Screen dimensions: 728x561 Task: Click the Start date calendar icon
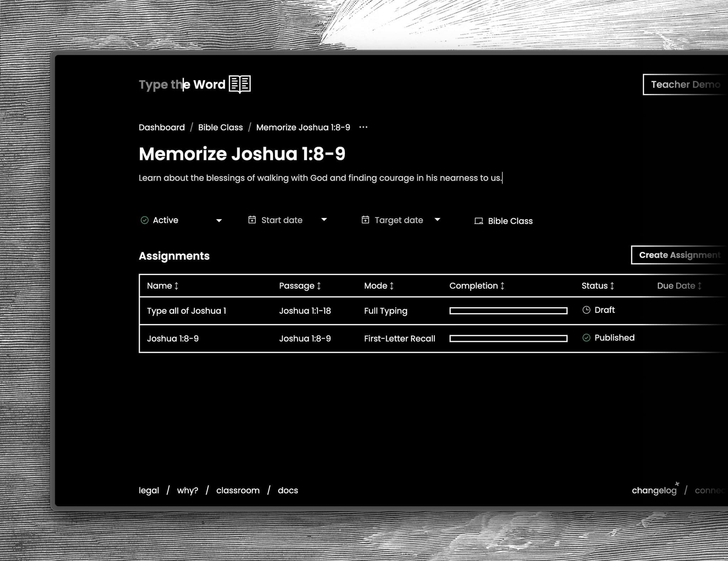point(252,220)
